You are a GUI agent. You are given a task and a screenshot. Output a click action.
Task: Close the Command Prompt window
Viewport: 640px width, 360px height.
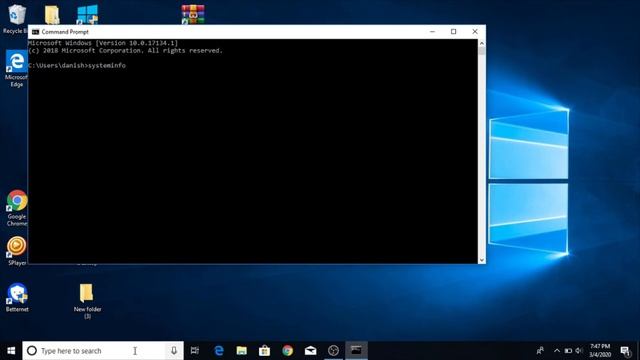[x=475, y=32]
